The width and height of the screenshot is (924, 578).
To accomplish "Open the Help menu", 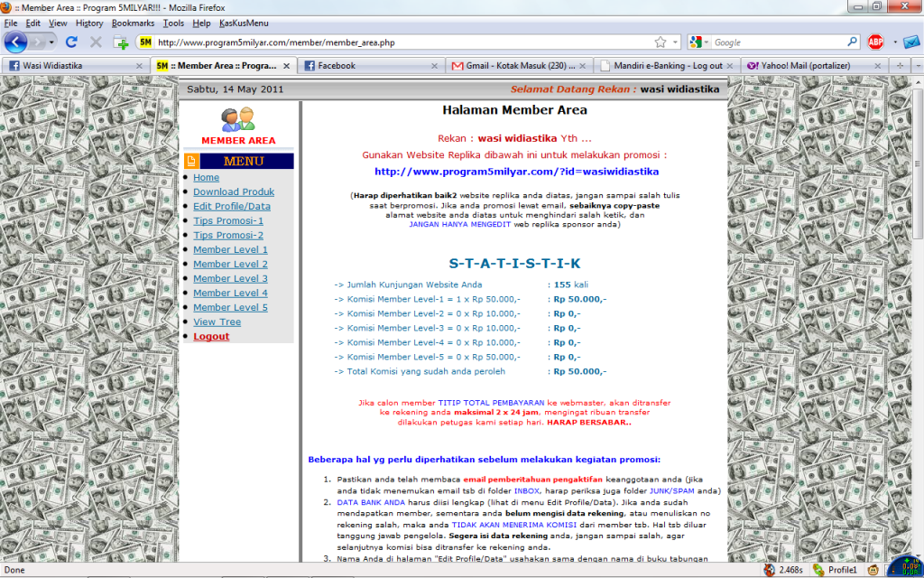I will click(201, 23).
